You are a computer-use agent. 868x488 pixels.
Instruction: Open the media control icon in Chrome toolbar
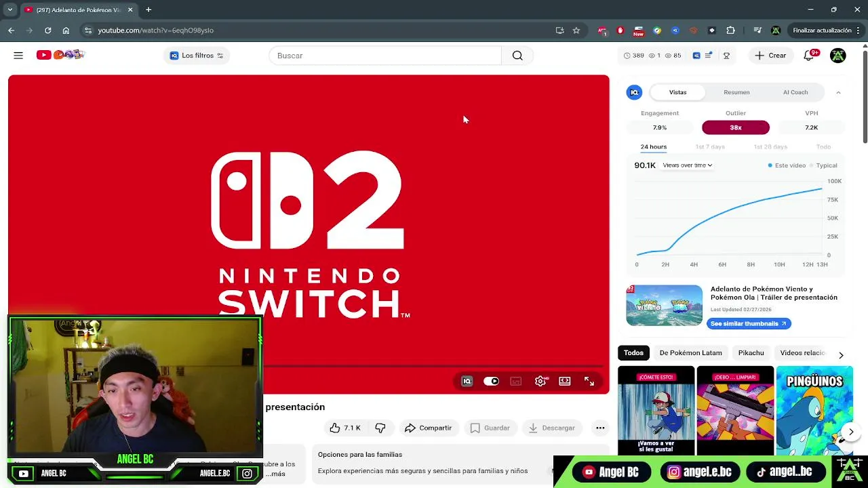point(757,30)
